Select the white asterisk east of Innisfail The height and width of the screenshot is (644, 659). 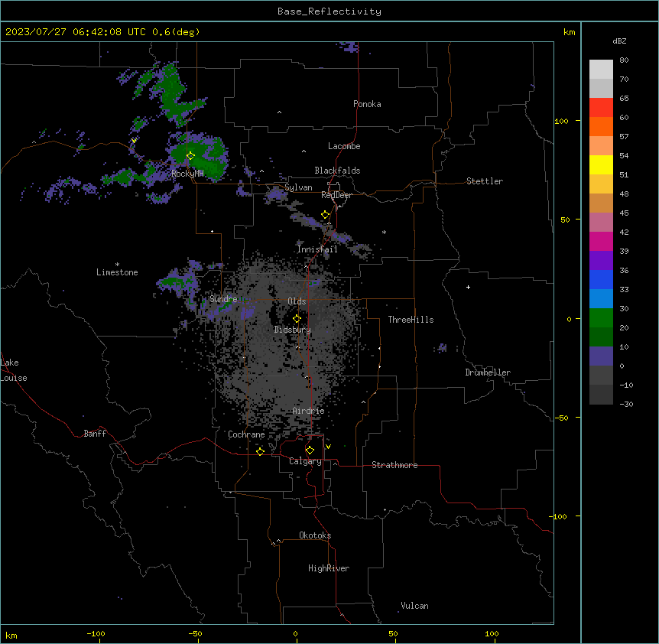coord(384,232)
